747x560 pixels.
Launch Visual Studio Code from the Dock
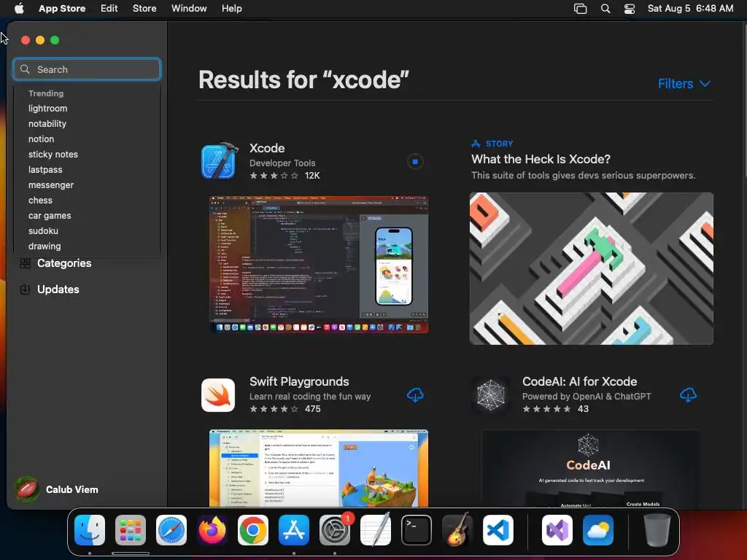tap(498, 529)
